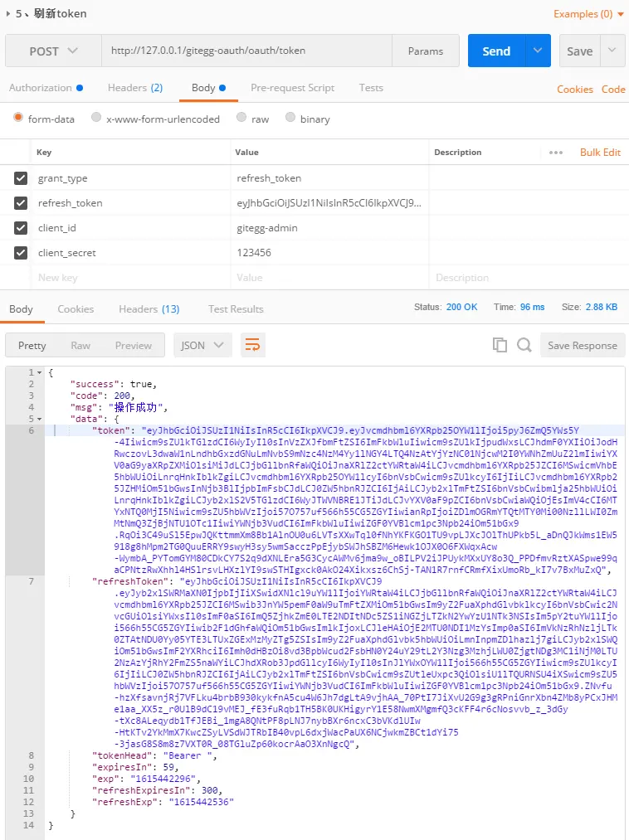Open the Save button dropdown chevron
The image size is (629, 840).
pos(612,51)
